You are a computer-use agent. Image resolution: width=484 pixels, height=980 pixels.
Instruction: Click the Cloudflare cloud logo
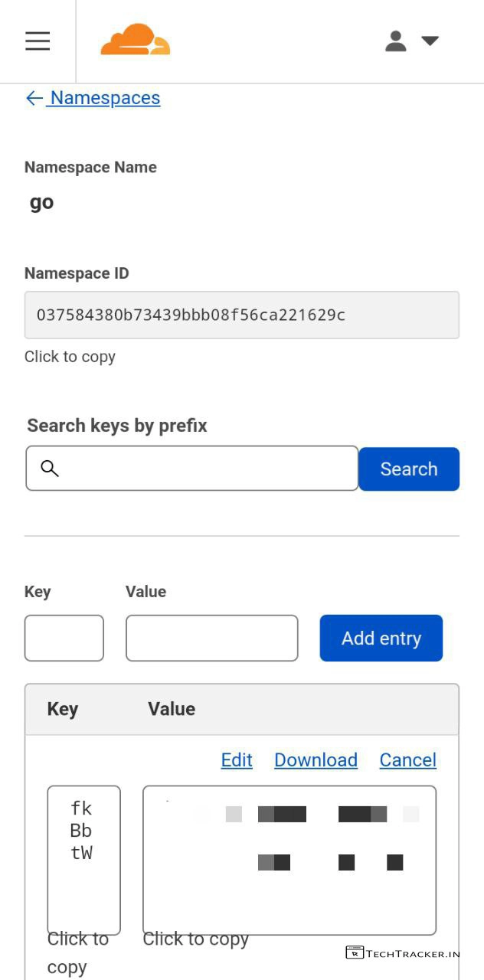click(135, 40)
